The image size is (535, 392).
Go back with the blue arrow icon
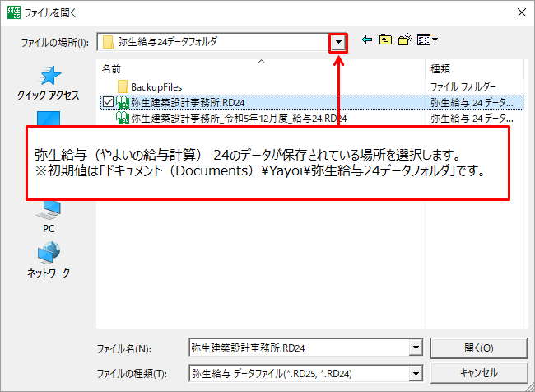(367, 40)
